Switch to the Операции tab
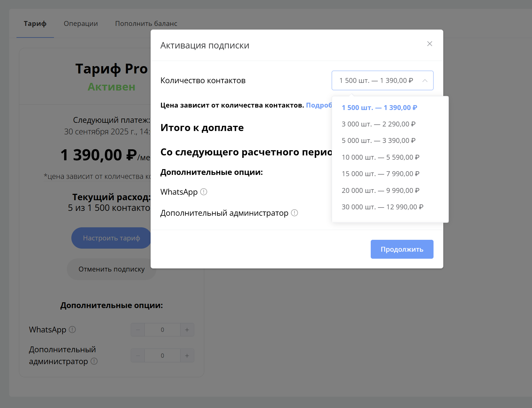Screen dimensions: 532x408 [x=80, y=23]
